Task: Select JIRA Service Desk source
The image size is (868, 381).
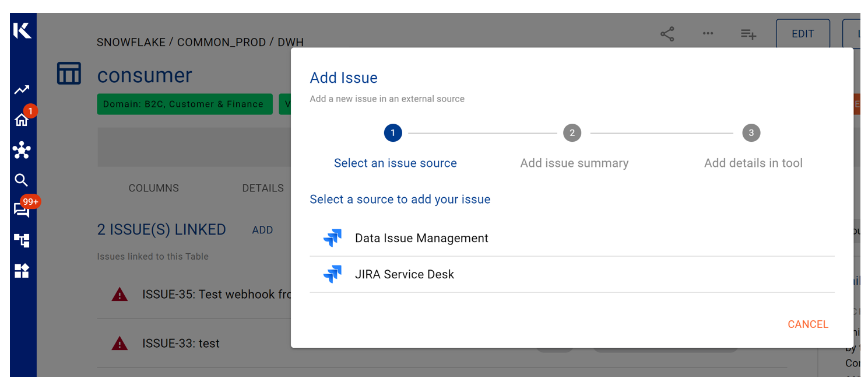Action: 404,274
